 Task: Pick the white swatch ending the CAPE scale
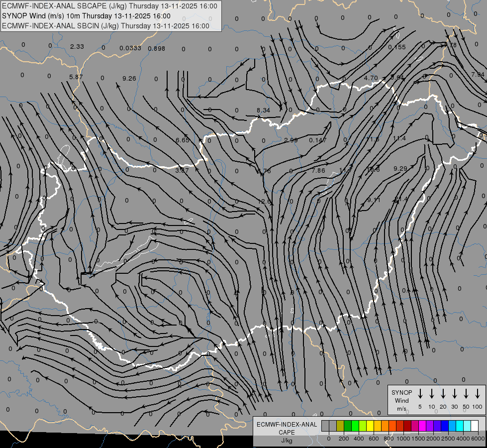[x=475, y=426]
